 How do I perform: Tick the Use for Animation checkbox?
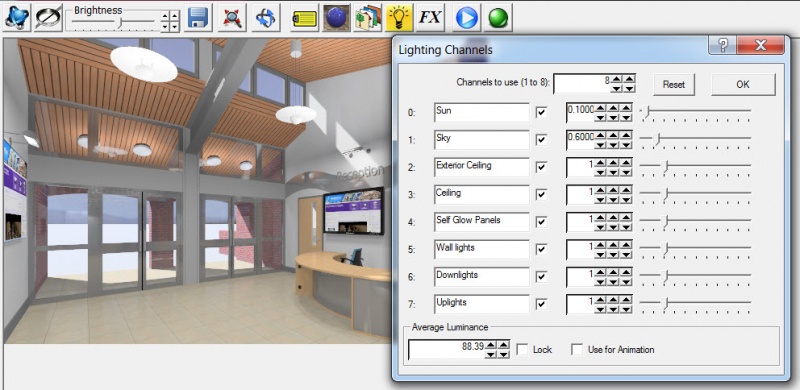tap(577, 350)
